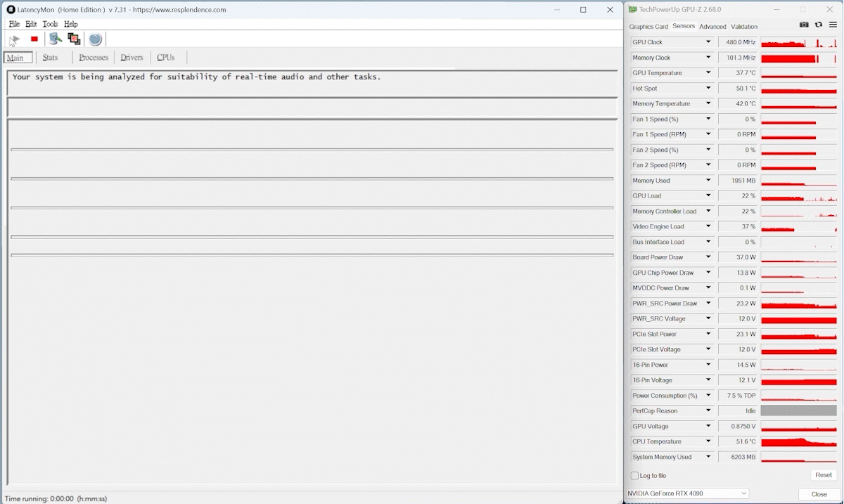Open the NVIDIA GeForce RTX 4090 selector
This screenshot has width=844, height=504.
[x=687, y=493]
